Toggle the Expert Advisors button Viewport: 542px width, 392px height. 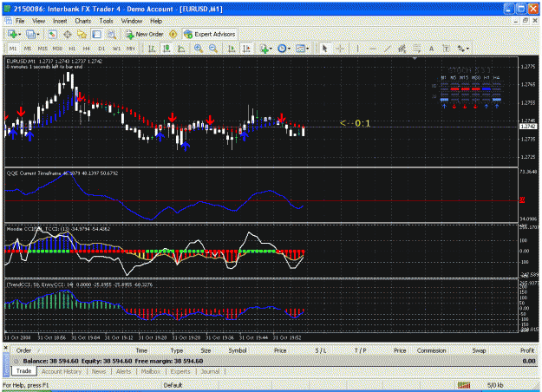coord(210,34)
